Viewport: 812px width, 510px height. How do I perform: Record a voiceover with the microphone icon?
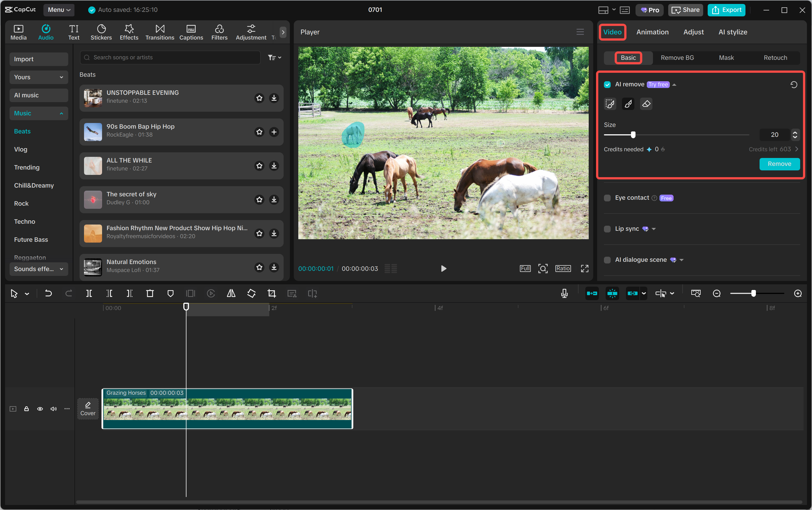pos(564,293)
